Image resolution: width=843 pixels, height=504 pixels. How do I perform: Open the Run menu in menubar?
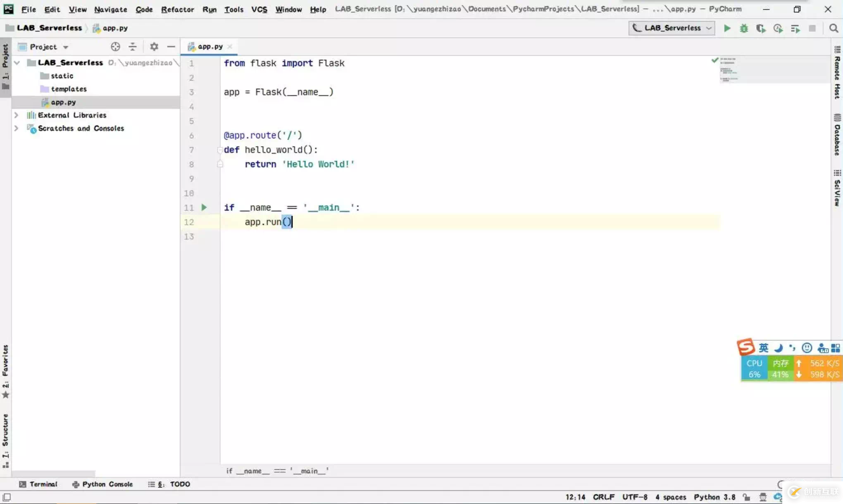click(x=210, y=8)
